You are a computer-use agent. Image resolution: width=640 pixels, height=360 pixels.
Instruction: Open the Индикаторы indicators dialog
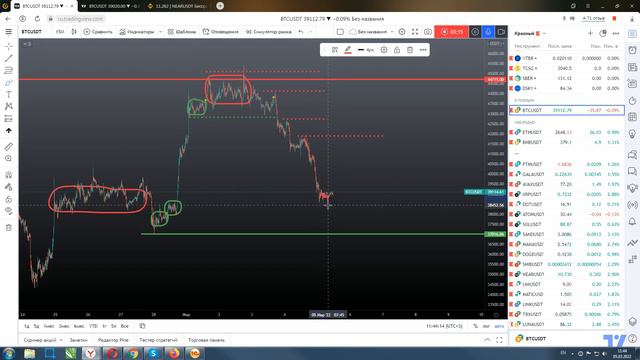click(137, 31)
